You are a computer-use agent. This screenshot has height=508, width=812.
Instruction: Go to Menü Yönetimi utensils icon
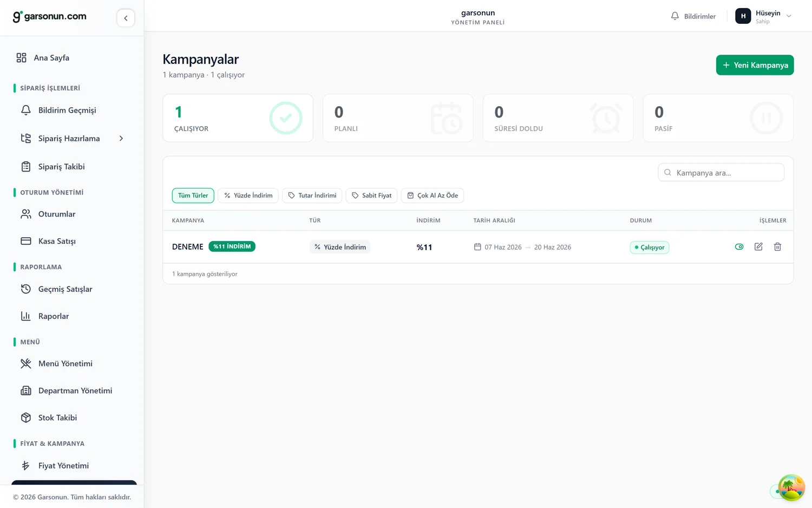tap(26, 363)
